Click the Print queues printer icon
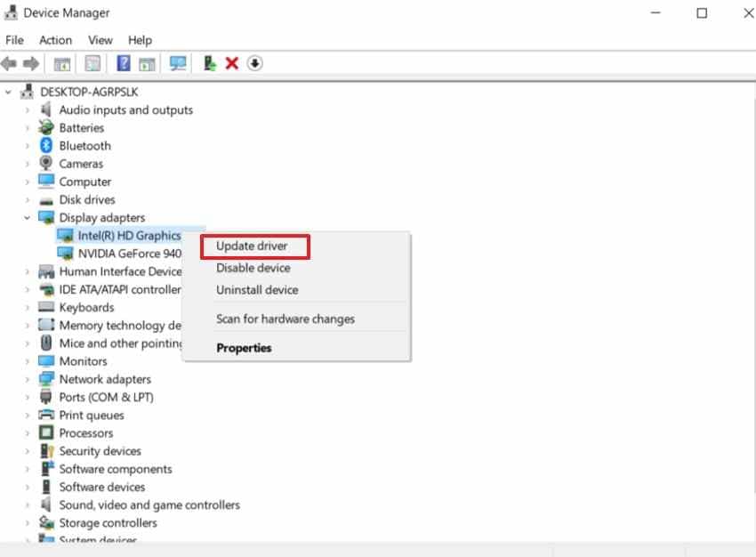 pyautogui.click(x=46, y=415)
